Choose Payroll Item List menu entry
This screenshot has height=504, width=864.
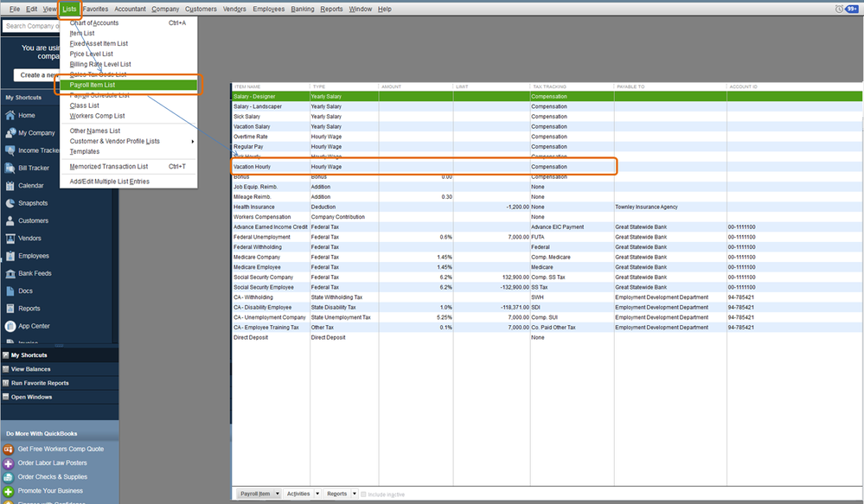point(129,85)
